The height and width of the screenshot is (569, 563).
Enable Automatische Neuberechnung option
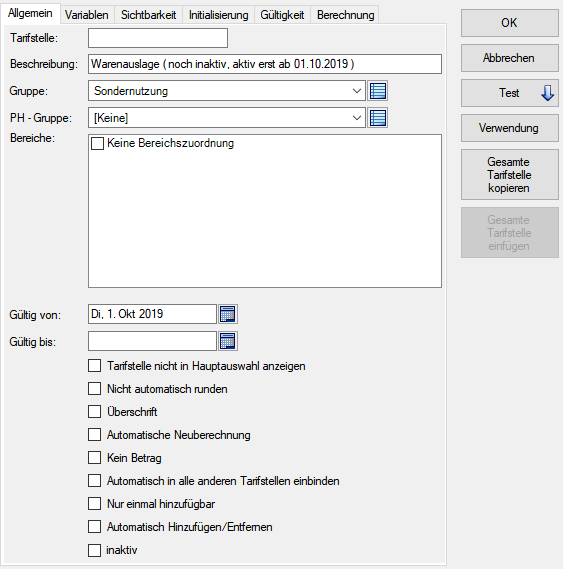click(x=94, y=435)
